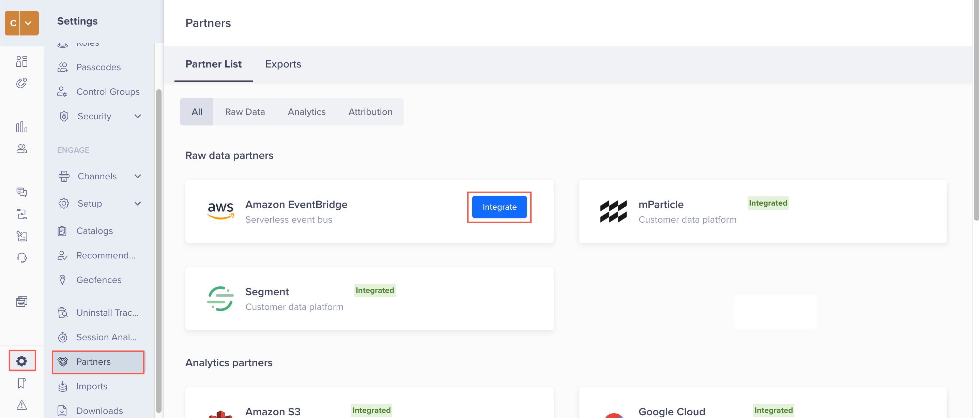Click Integrate for Amazon EventBridge
Image resolution: width=980 pixels, height=418 pixels.
tap(499, 207)
